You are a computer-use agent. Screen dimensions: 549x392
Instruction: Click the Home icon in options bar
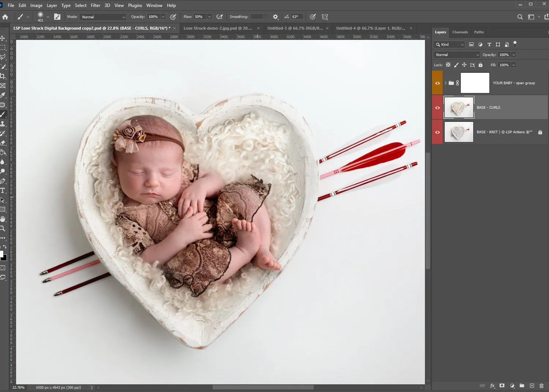point(5,17)
